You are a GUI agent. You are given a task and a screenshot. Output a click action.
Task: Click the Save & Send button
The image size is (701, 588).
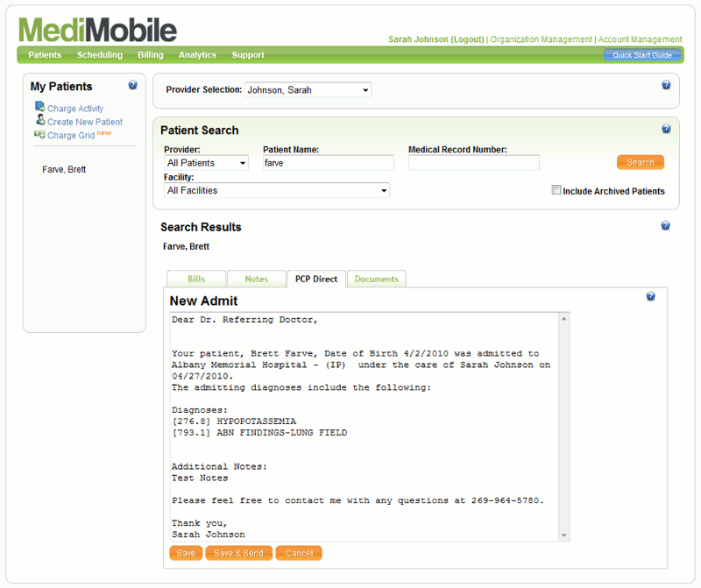(238, 553)
